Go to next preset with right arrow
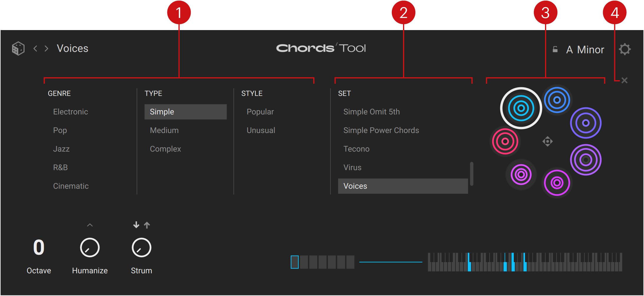The height and width of the screenshot is (296, 644). [46, 48]
